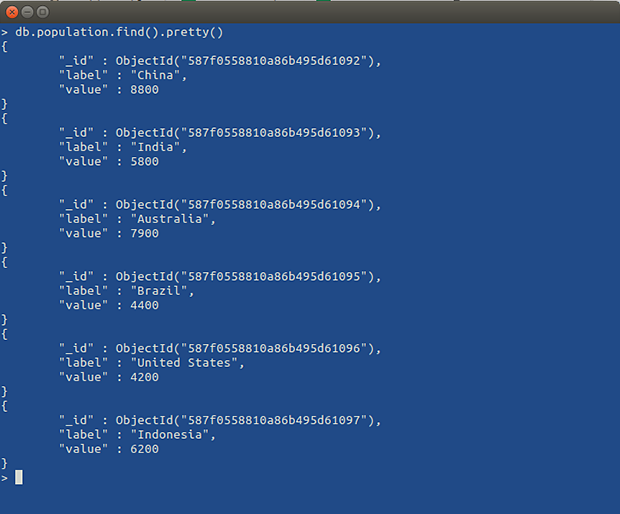Click the value 7900
Image resolution: width=620 pixels, height=514 pixels.
click(x=144, y=234)
